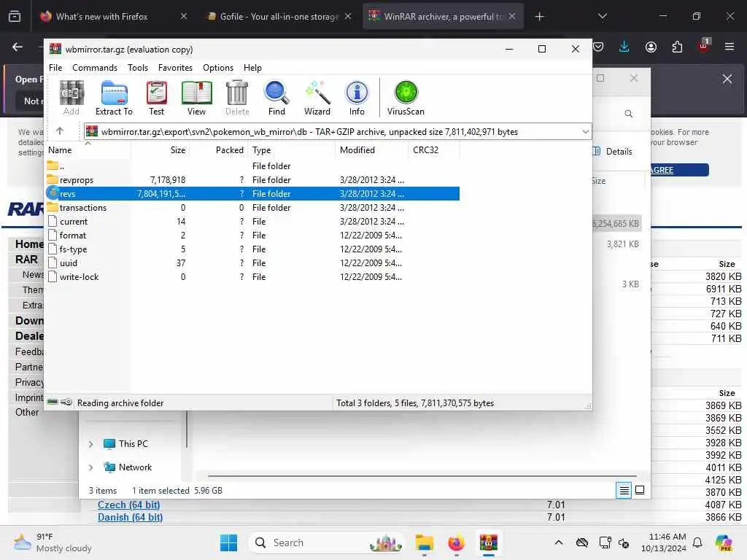Image resolution: width=747 pixels, height=560 pixels.
Task: Click the search magnifier in the file dialog
Action: click(628, 114)
